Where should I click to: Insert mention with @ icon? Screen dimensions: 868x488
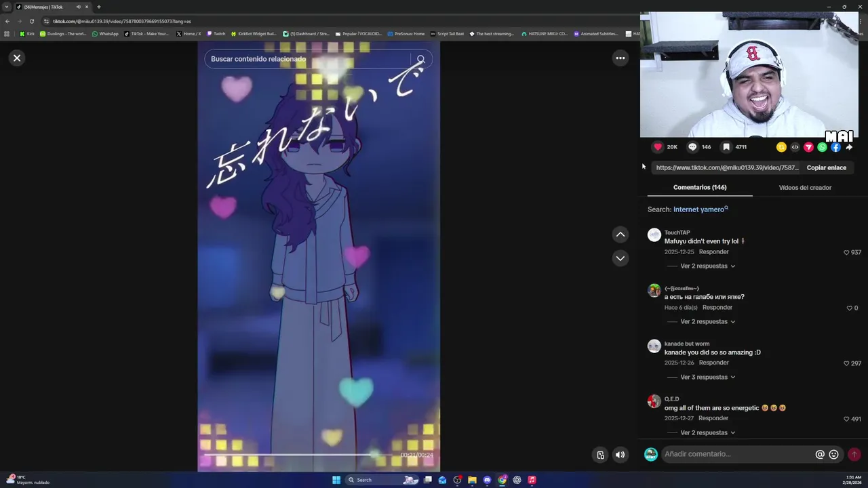pos(820,454)
